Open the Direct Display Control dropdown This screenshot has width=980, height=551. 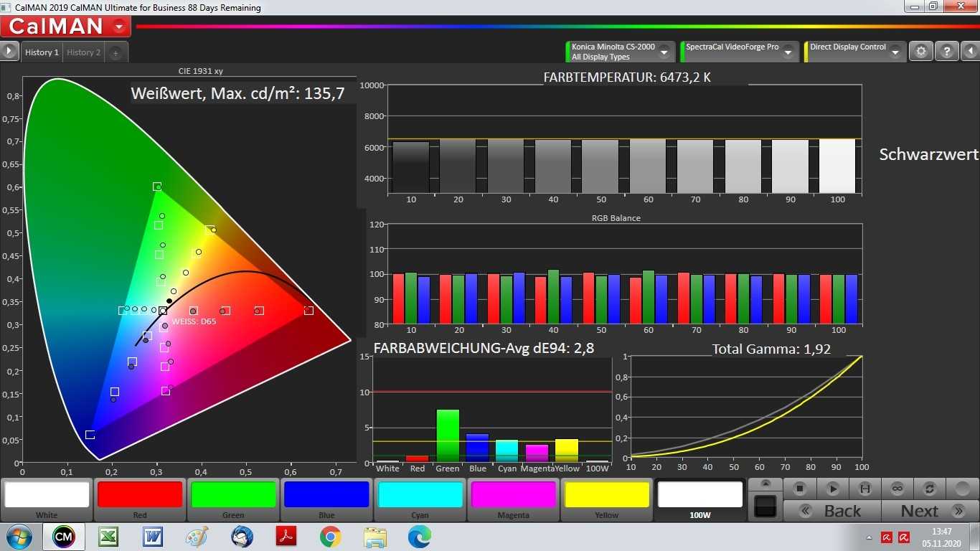click(x=895, y=52)
